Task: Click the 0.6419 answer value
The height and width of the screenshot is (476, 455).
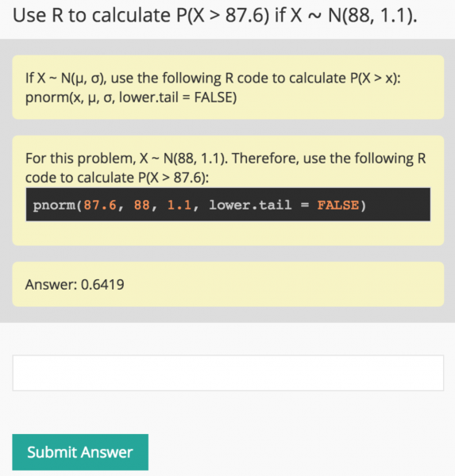Action: [x=102, y=285]
